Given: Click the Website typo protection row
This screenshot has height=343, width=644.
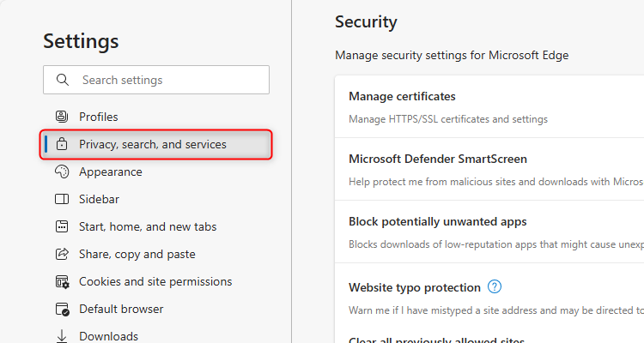Looking at the screenshot, I should pos(414,287).
